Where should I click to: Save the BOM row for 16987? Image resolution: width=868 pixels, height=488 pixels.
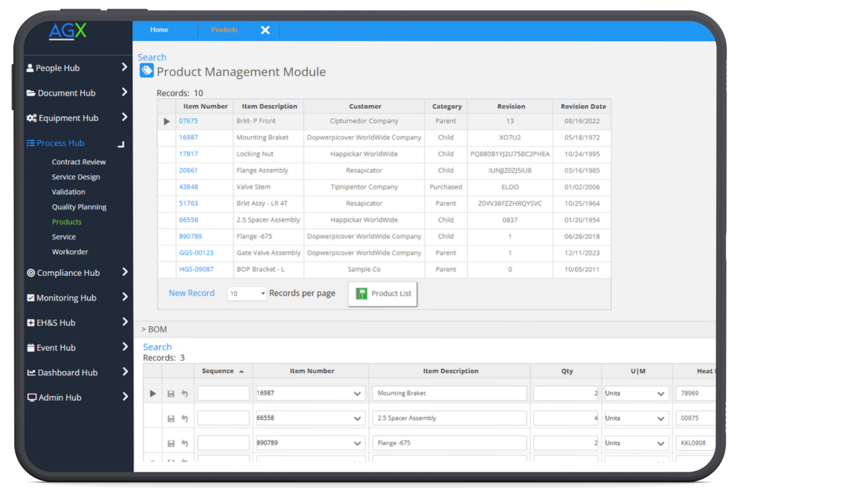click(x=171, y=394)
